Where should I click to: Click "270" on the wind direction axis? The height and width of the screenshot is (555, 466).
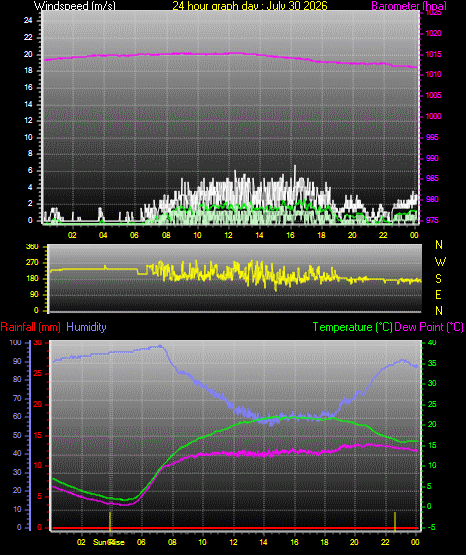click(x=32, y=263)
